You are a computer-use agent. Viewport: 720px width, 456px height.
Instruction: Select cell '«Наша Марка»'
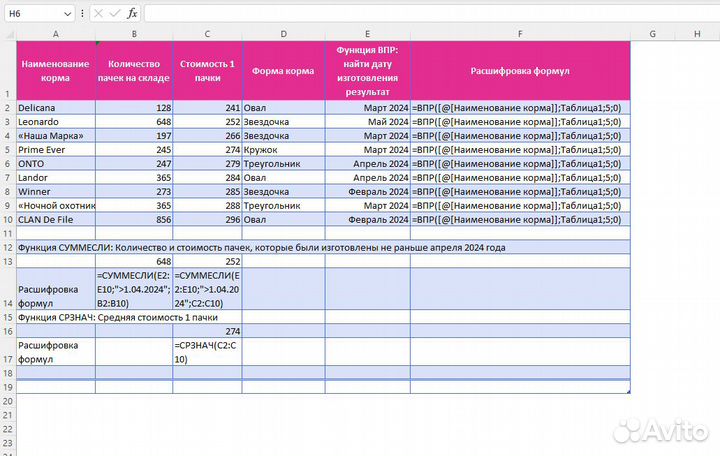(x=56, y=136)
